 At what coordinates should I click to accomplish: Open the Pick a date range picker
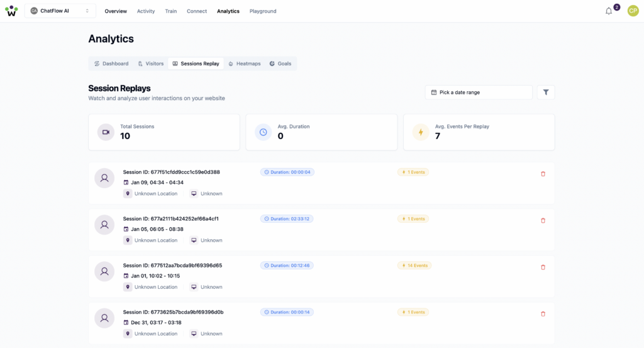pos(478,93)
